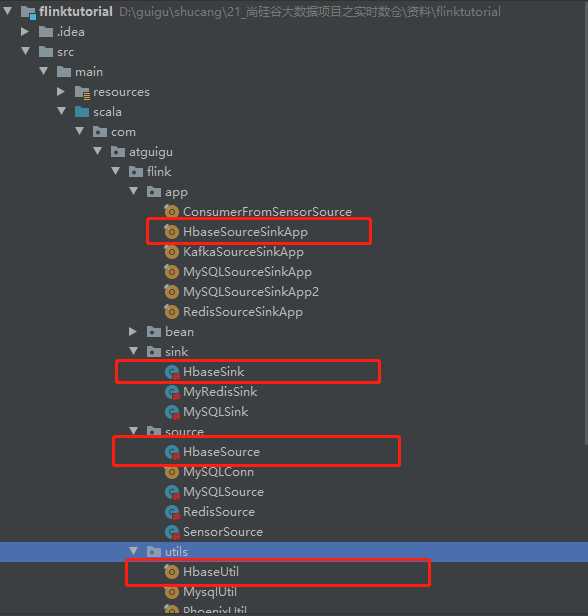The height and width of the screenshot is (616, 588).
Task: Click the app package icon
Action: click(154, 192)
